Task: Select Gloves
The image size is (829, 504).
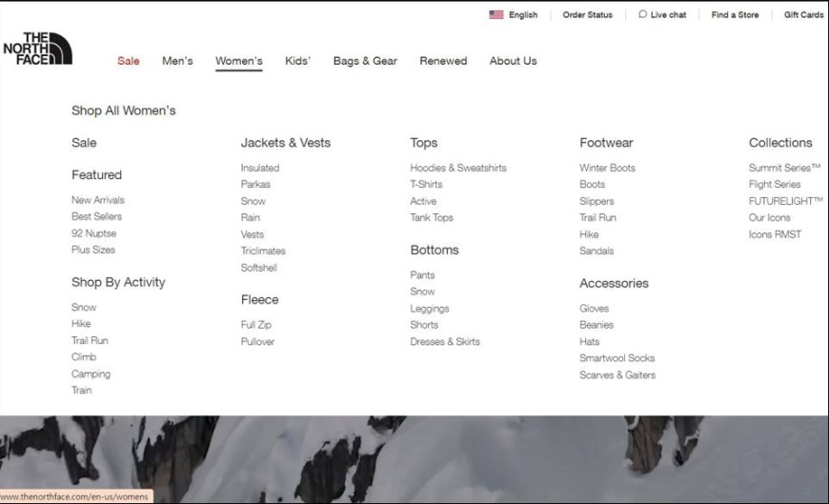Action: [x=595, y=309]
